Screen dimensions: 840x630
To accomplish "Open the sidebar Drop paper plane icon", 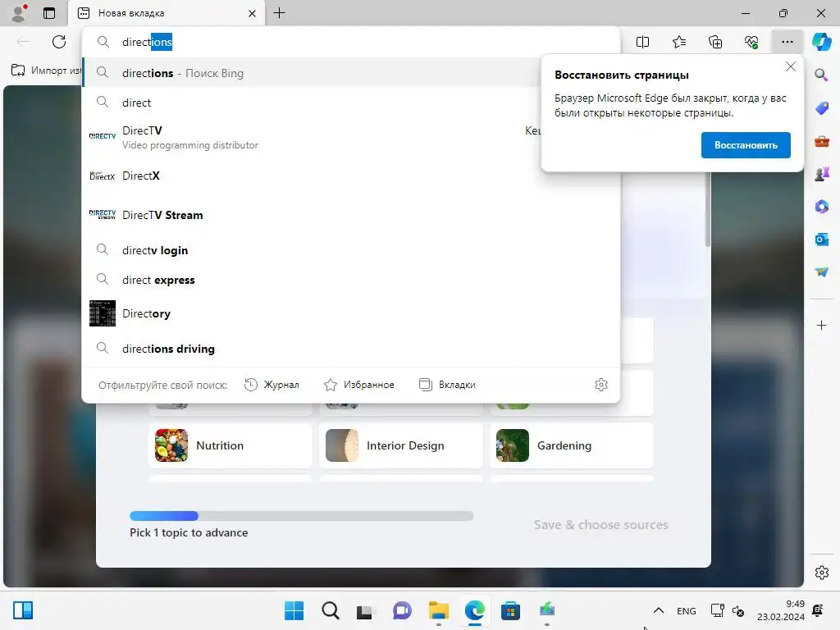I will [821, 272].
